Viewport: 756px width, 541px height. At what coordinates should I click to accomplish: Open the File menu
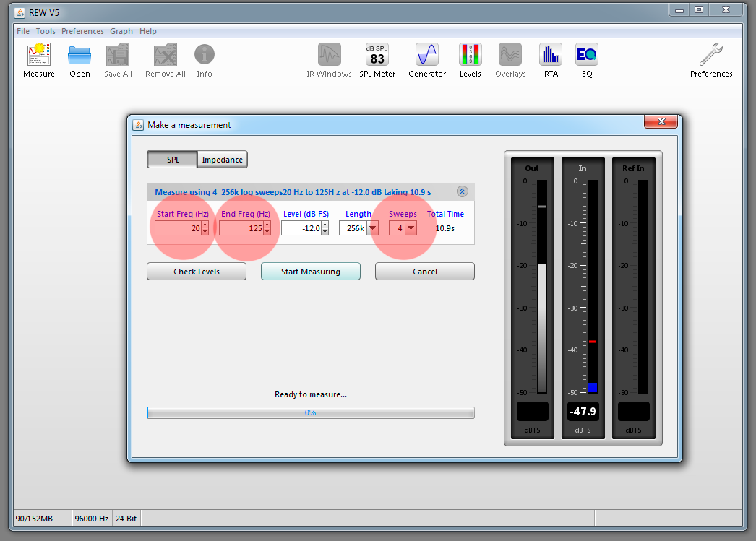[x=23, y=31]
